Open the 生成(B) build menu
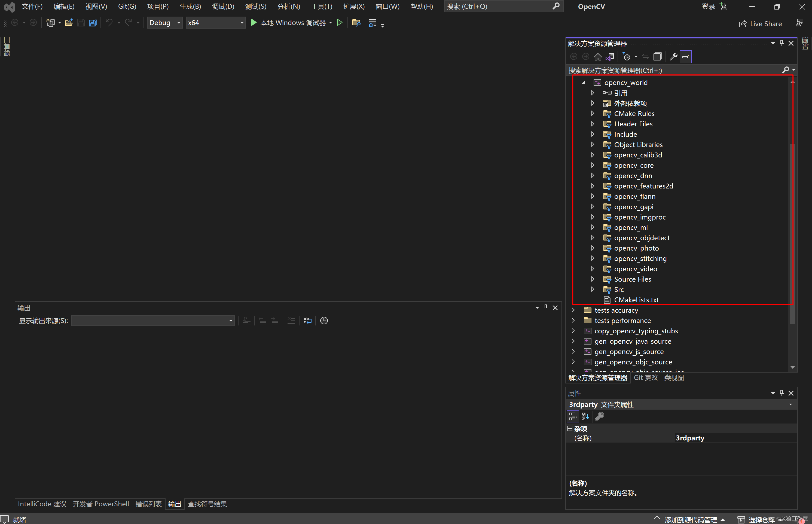Image resolution: width=812 pixels, height=524 pixels. tap(190, 6)
